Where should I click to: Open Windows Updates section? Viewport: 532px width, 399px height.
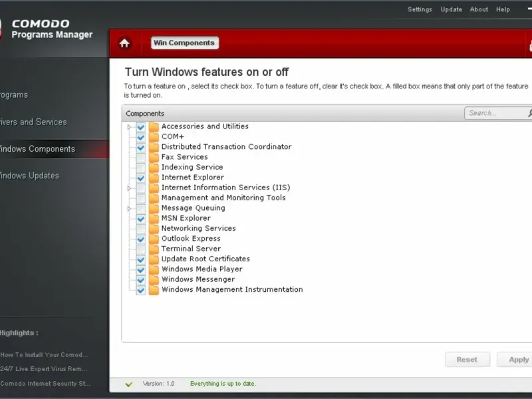click(x=29, y=176)
